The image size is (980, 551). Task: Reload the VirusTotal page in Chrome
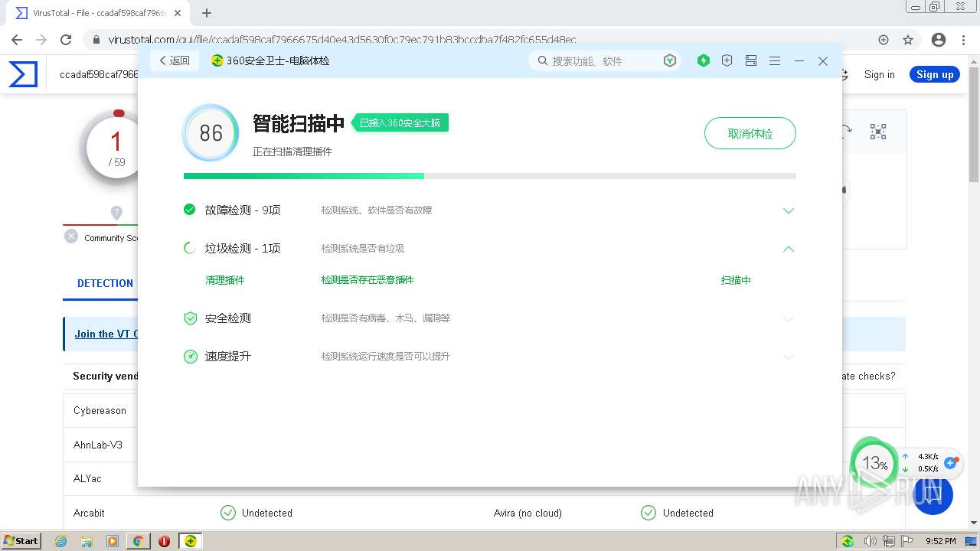pyautogui.click(x=66, y=40)
